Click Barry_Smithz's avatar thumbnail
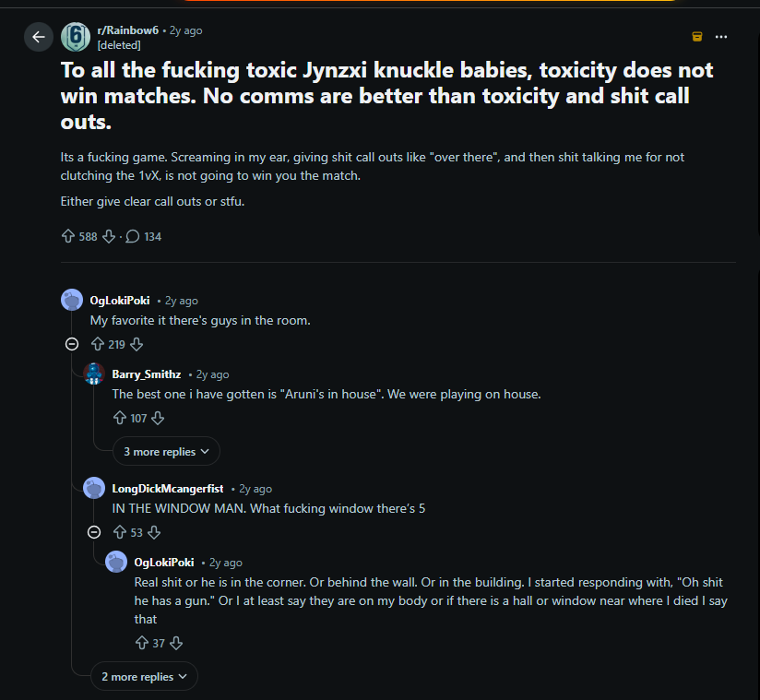 pyautogui.click(x=93, y=374)
